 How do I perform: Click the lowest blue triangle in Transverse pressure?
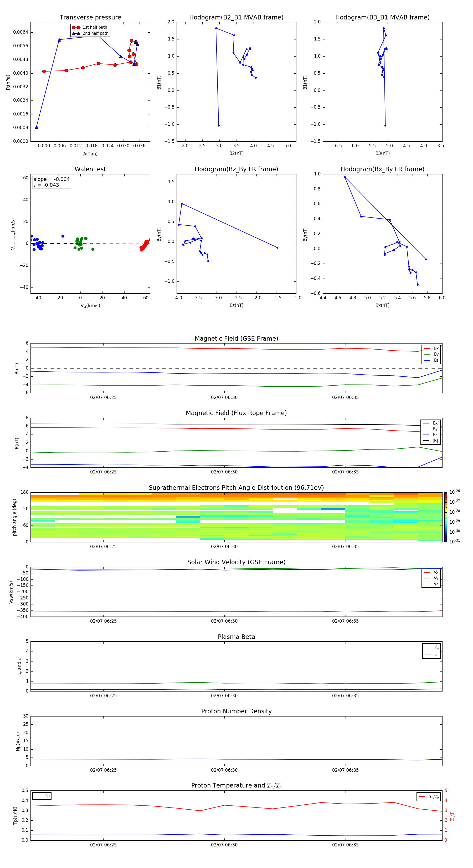pyautogui.click(x=37, y=127)
